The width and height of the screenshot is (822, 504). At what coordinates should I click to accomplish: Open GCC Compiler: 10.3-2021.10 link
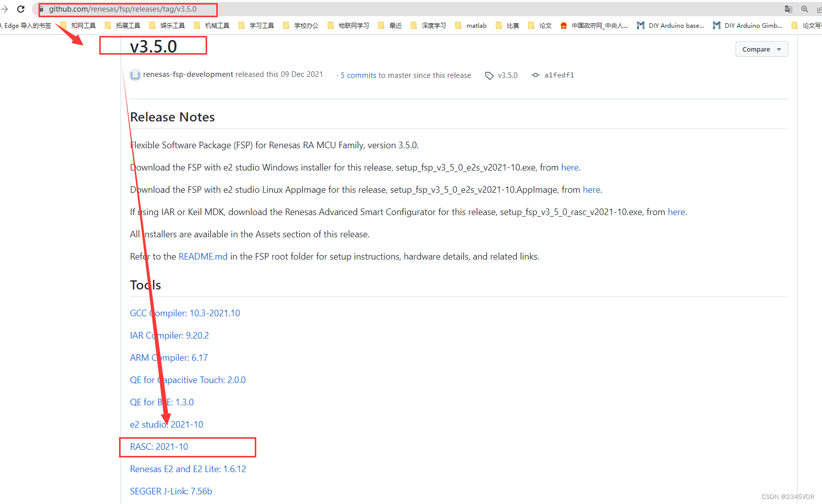tap(185, 313)
